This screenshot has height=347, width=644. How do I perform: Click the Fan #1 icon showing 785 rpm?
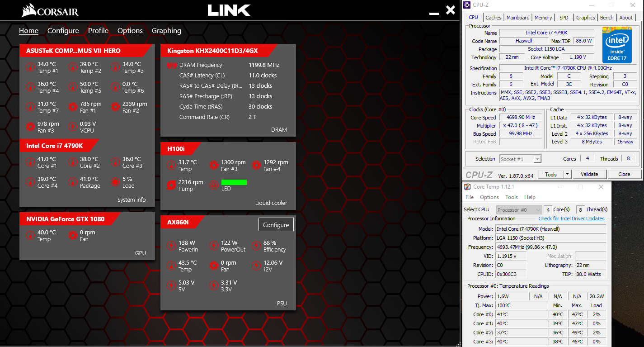click(73, 107)
